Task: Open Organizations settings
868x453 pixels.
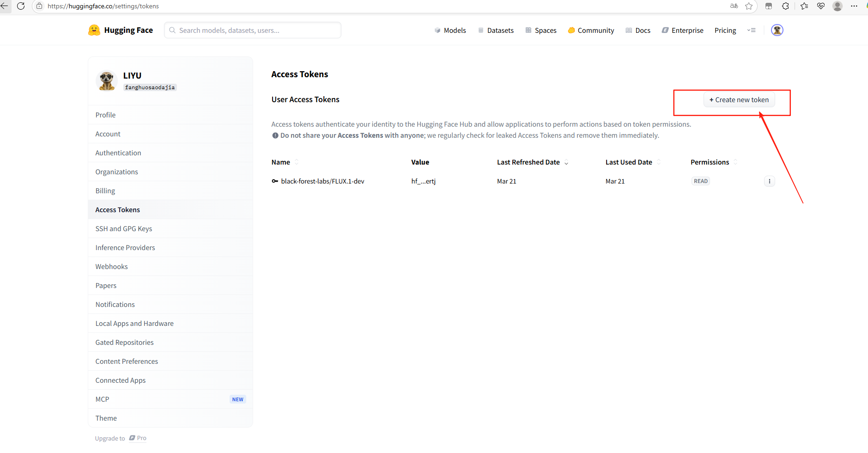Action: (170, 171)
